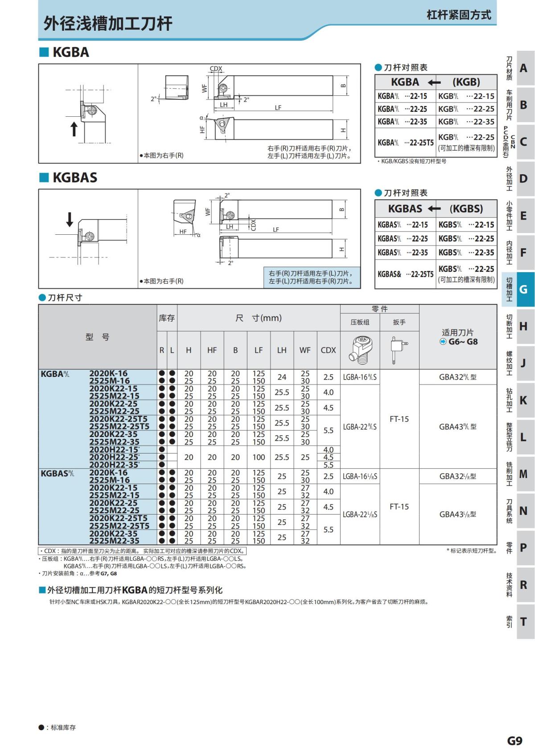Click the GBA32 R/L 型 insert cell

point(458,377)
